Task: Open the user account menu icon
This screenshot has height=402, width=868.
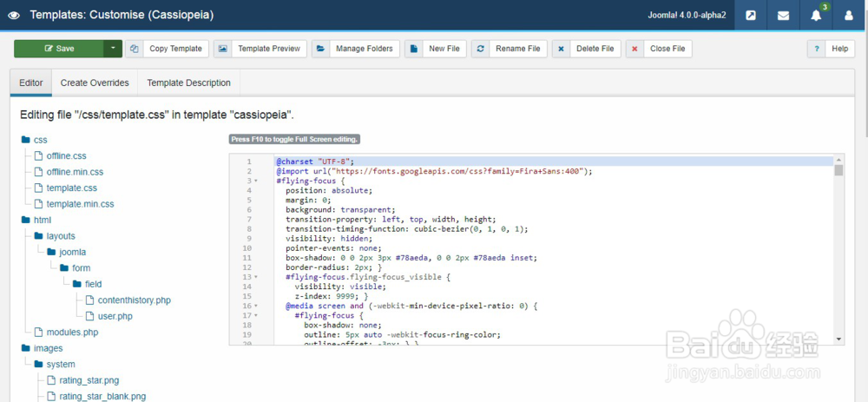Action: coord(849,16)
